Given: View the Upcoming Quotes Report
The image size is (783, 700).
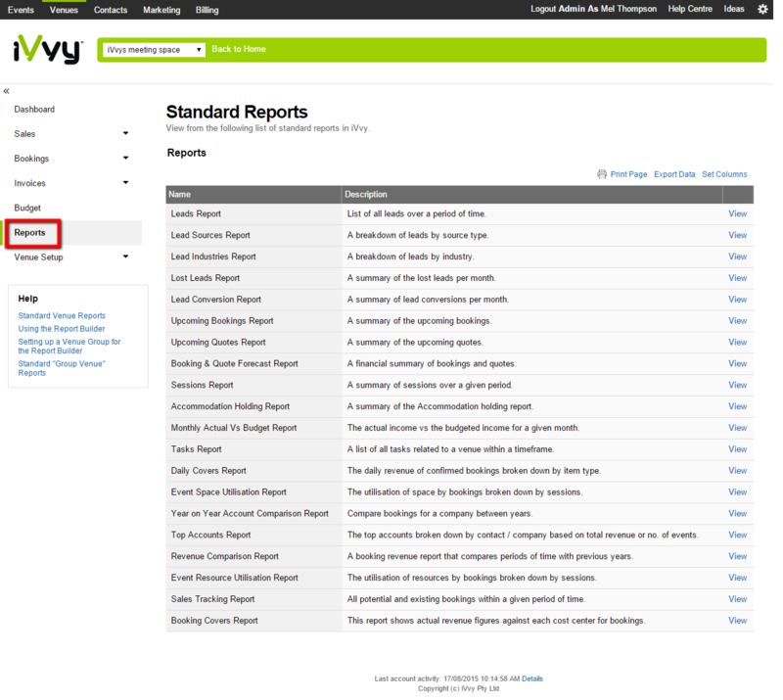Looking at the screenshot, I should 738,343.
